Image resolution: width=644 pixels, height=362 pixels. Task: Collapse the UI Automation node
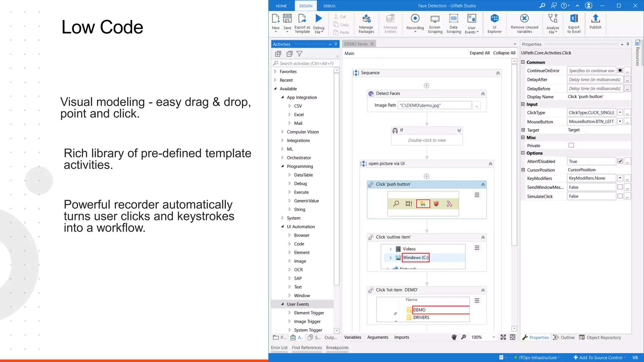coord(282,226)
